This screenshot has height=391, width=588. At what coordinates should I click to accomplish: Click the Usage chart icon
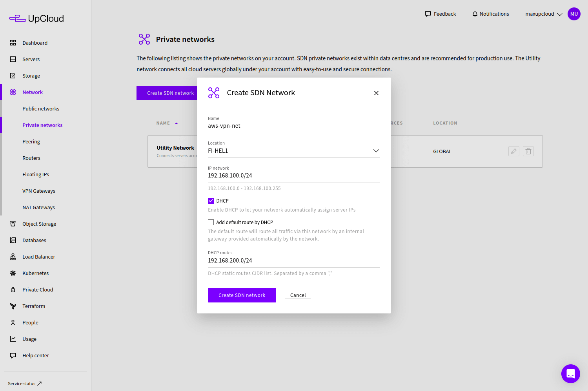[x=13, y=339]
